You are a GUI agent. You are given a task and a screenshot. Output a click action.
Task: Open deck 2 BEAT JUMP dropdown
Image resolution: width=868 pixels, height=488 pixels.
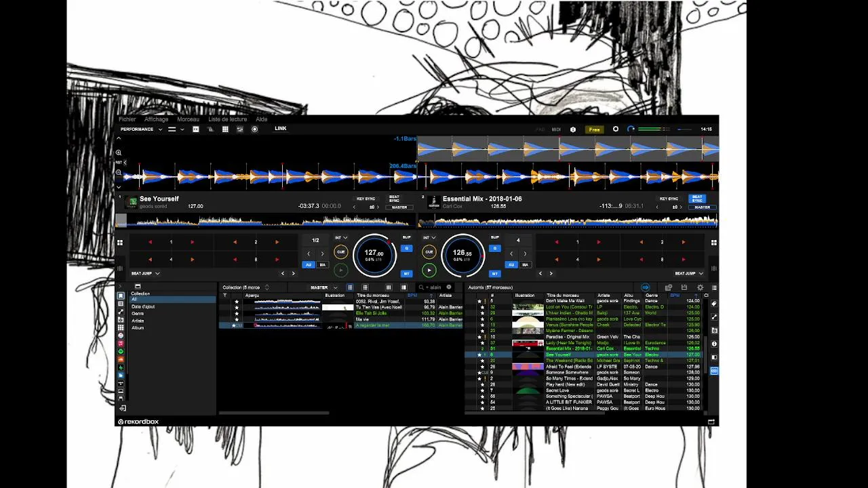tap(688, 273)
